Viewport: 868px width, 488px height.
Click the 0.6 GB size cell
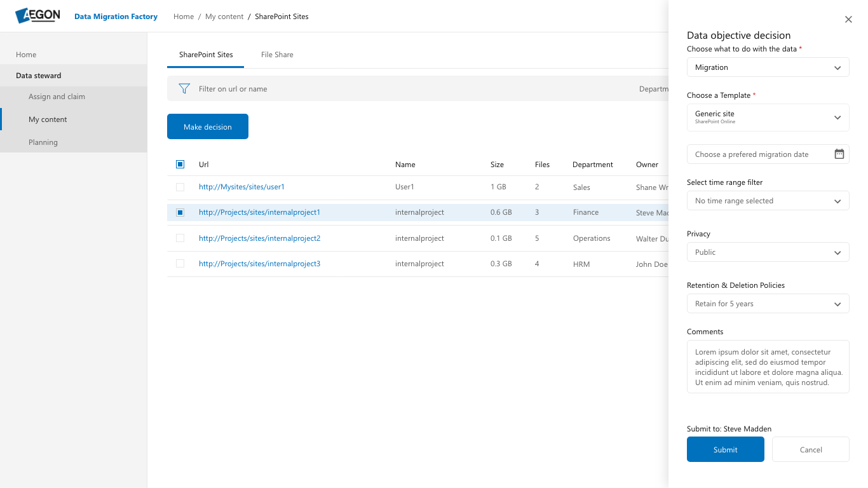point(501,212)
